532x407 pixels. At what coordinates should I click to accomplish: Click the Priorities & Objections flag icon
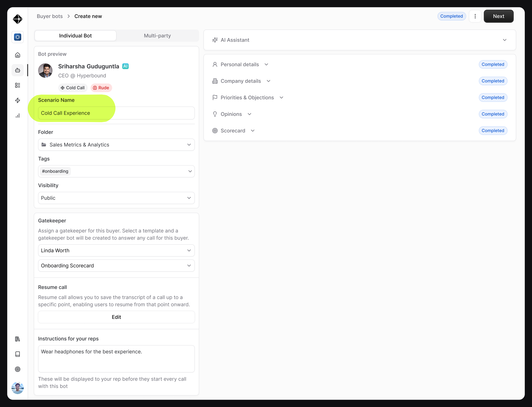point(215,97)
